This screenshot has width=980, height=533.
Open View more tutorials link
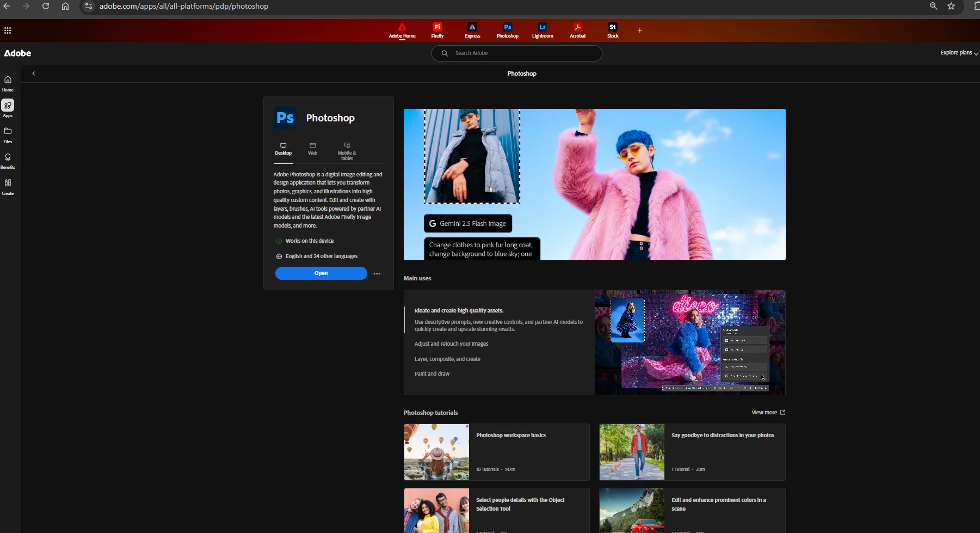coord(768,413)
